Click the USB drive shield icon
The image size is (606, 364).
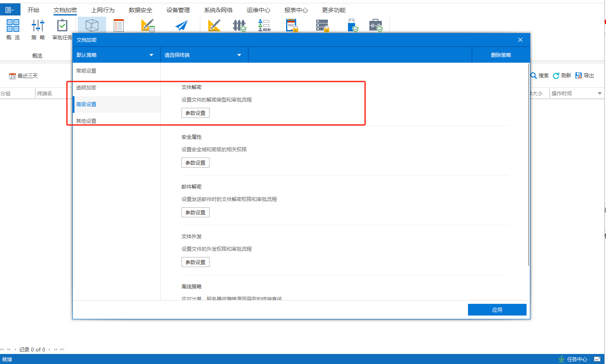pyautogui.click(x=353, y=26)
